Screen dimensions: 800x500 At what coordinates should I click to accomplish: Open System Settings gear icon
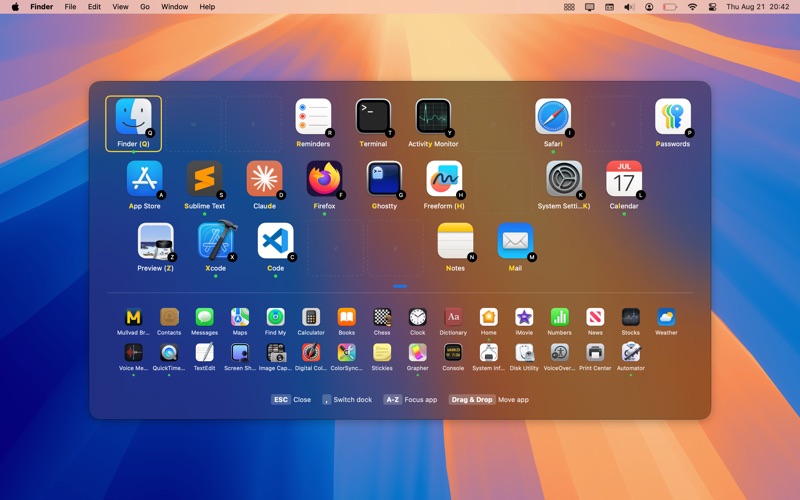tap(564, 179)
